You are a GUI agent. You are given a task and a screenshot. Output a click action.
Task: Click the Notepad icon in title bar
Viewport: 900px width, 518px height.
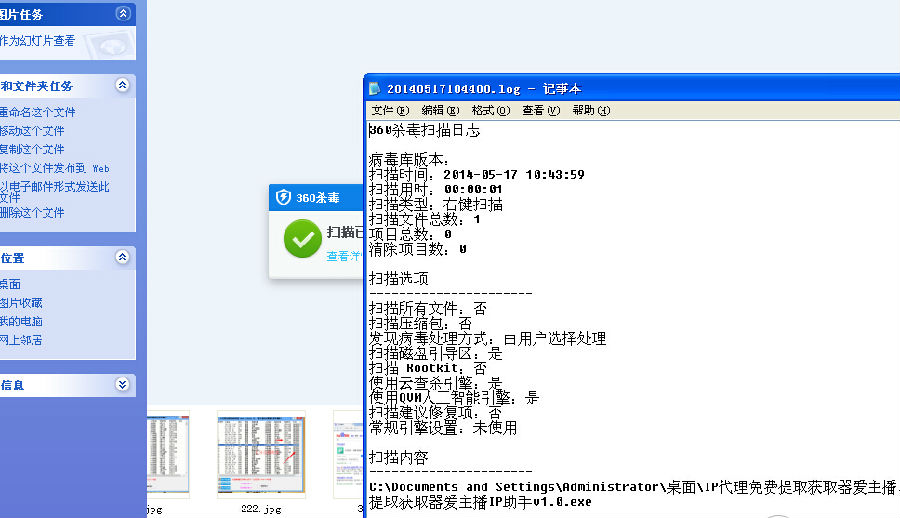point(375,89)
